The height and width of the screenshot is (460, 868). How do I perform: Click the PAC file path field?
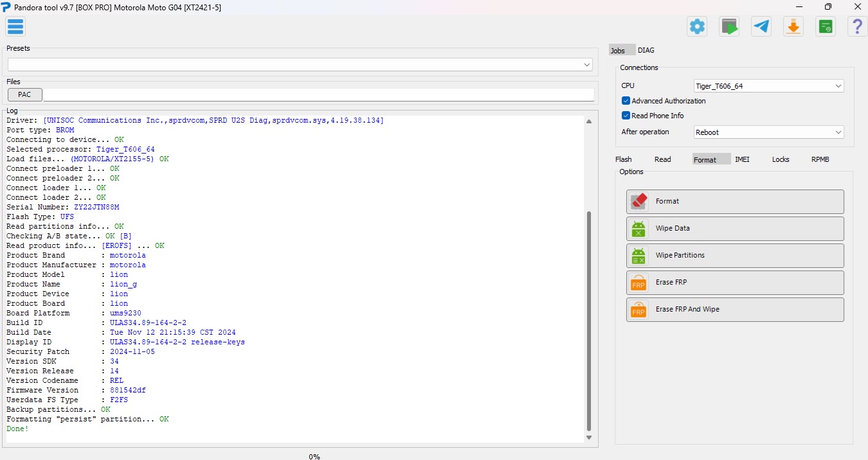click(x=318, y=94)
